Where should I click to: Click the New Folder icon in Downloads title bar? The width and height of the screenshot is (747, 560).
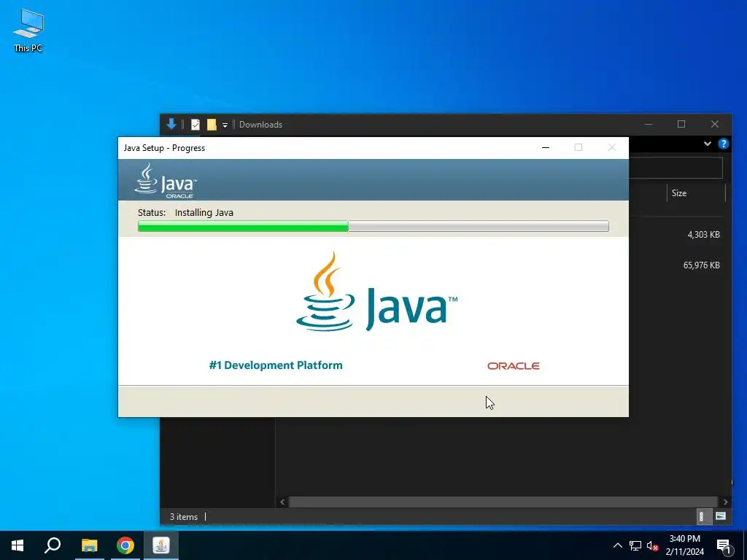[212, 125]
